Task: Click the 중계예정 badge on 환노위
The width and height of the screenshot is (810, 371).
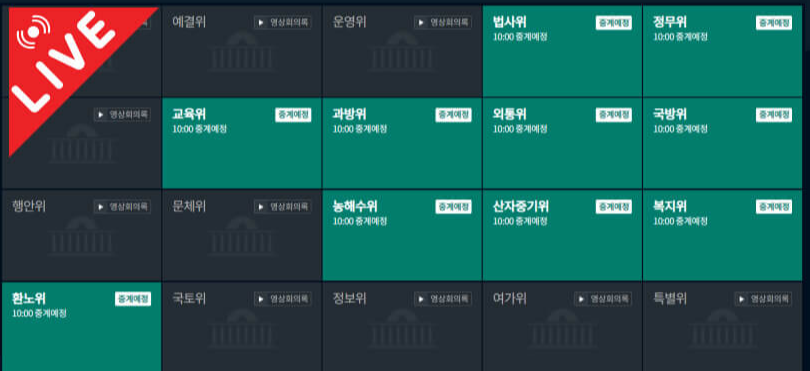Action: pos(133,299)
